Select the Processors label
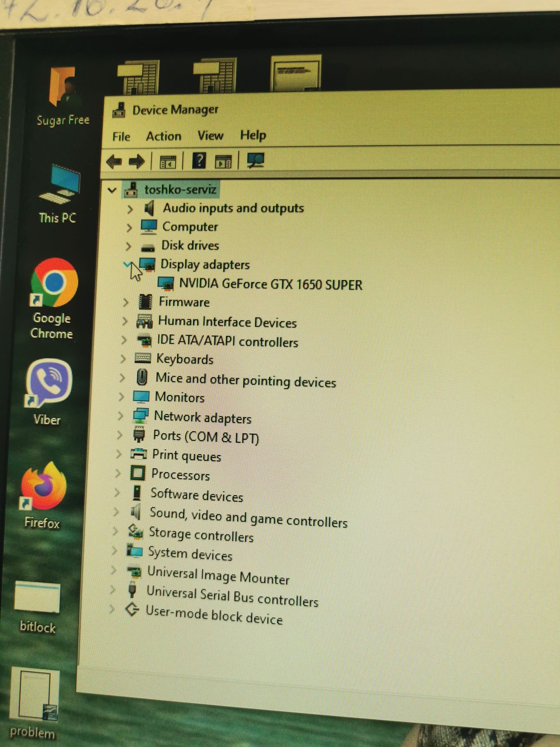This screenshot has height=747, width=560. point(181,474)
